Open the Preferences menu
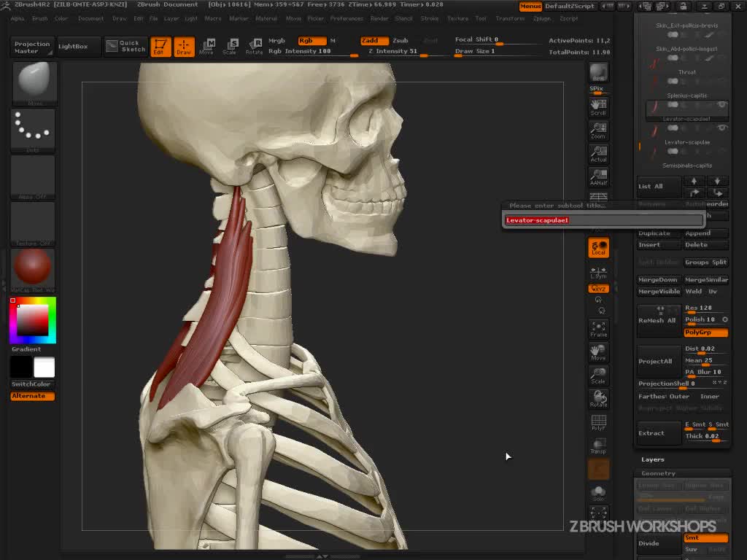The image size is (747, 560). (x=347, y=18)
